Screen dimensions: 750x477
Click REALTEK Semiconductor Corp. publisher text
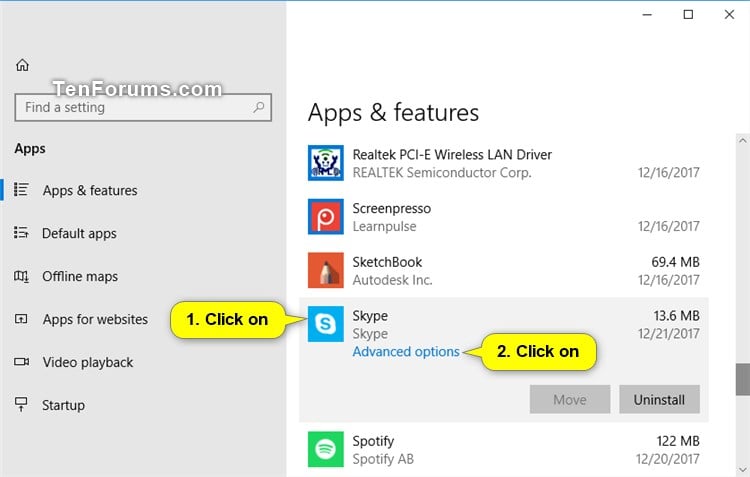(x=442, y=173)
